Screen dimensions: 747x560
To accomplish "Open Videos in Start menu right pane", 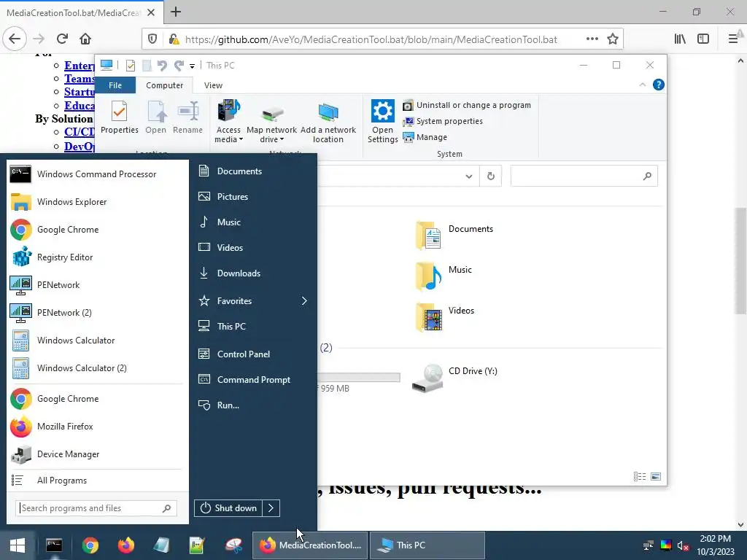I will click(253, 248).
